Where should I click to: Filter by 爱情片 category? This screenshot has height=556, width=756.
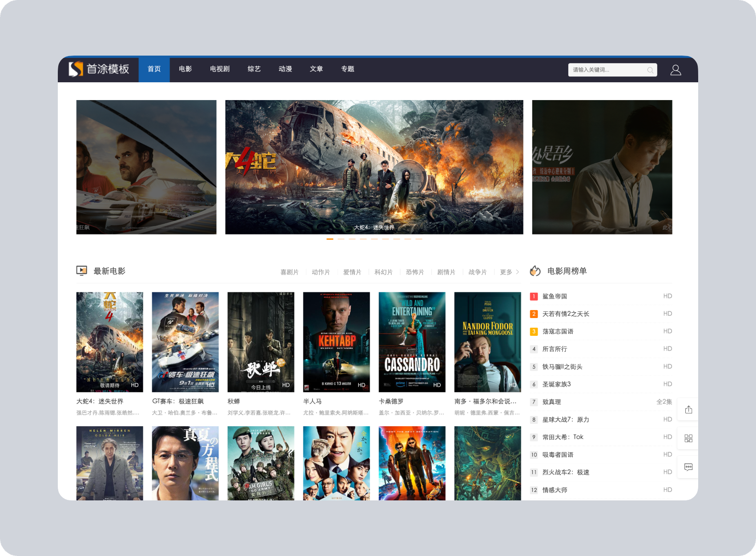tap(352, 272)
